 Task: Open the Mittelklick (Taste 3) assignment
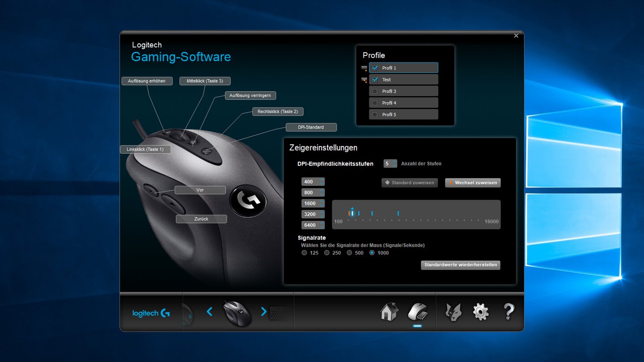click(x=205, y=81)
